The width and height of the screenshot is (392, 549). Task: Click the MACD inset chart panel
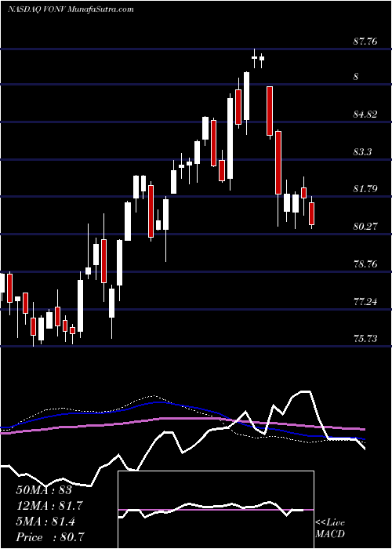[x=216, y=510]
